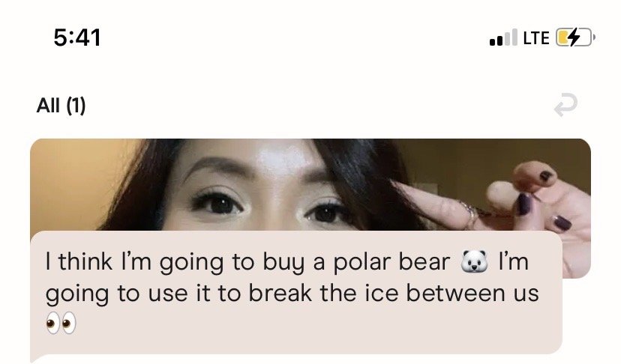Tap the yellow battery level fill
The width and height of the screenshot is (621, 364).
click(x=563, y=37)
